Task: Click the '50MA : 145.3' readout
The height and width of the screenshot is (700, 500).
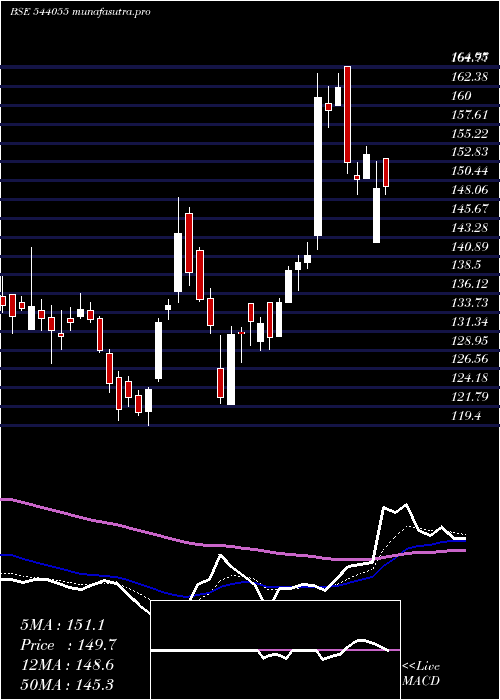Action: click(x=67, y=684)
